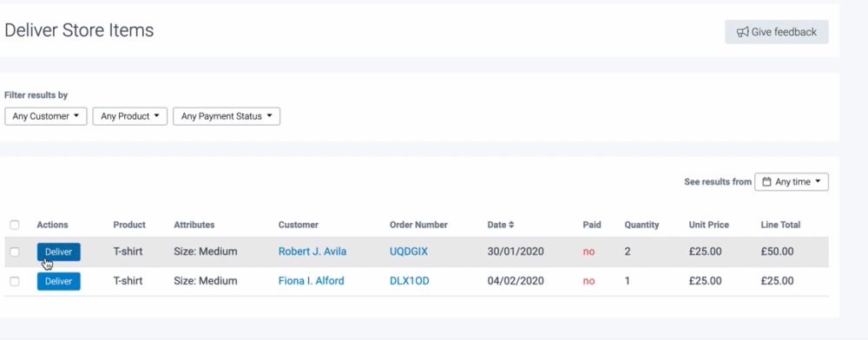Deliver the Fiona I. Alford T-shirt order
This screenshot has width=868, height=340.
[x=59, y=281]
